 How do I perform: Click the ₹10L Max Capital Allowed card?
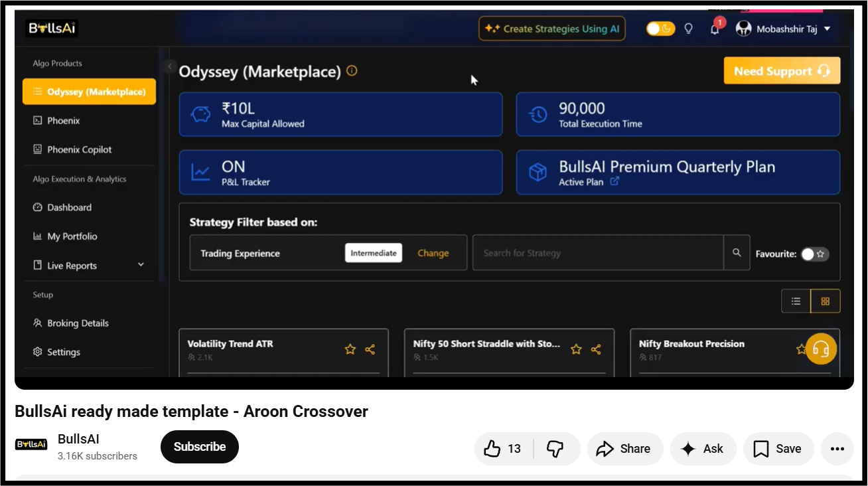340,114
